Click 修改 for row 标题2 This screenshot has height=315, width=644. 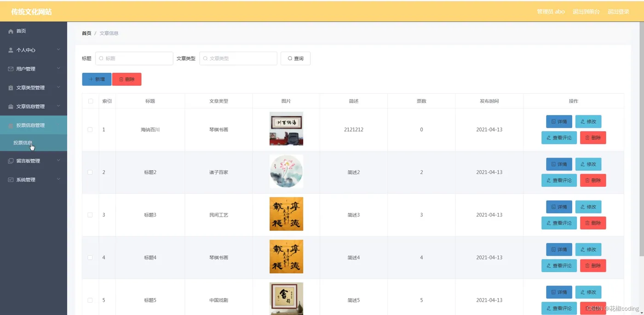588,164
